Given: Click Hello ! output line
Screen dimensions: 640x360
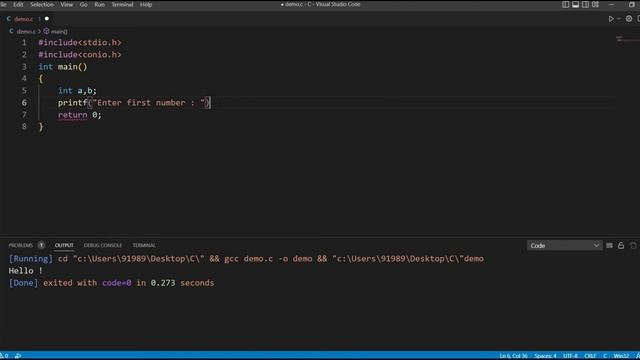Looking at the screenshot, I should click(x=25, y=271).
